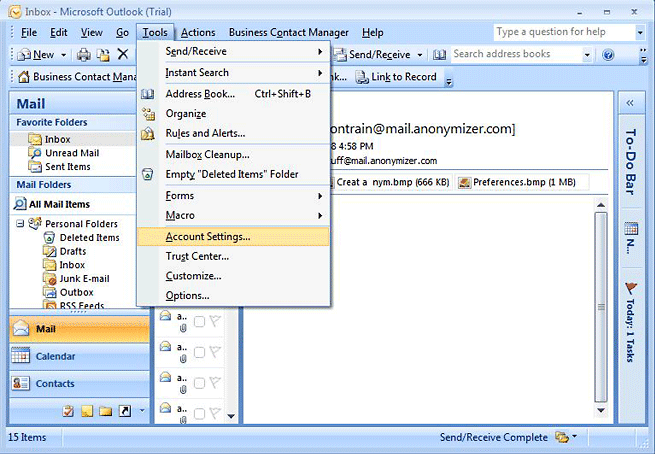Screen dimensions: 655x454
Task: Open the Tasks icon in navigation pane
Action: pyautogui.click(x=69, y=411)
